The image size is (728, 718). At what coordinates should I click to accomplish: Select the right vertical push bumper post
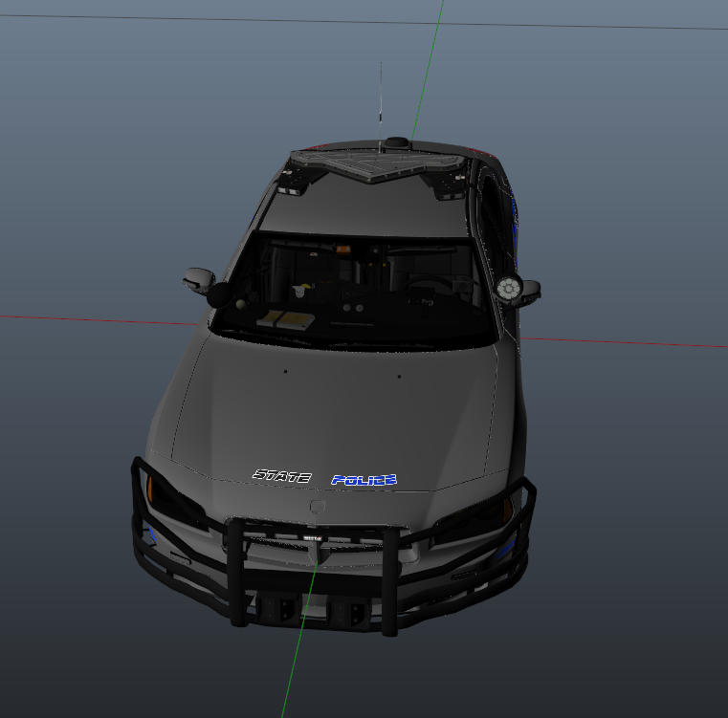390,581
